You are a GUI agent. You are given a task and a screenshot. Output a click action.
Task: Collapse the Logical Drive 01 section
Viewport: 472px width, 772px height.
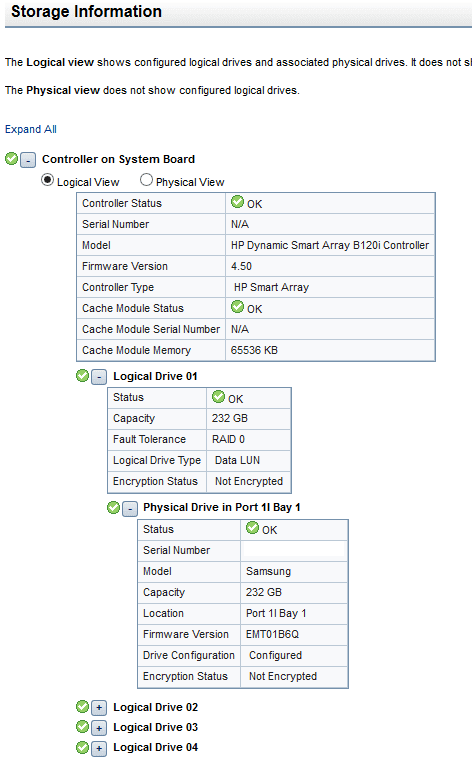pos(99,377)
